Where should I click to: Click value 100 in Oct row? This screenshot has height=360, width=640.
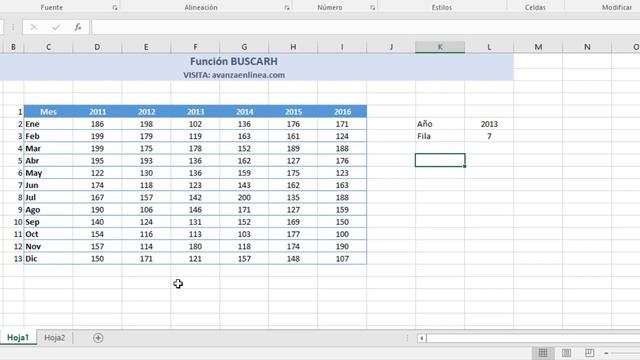pyautogui.click(x=342, y=234)
